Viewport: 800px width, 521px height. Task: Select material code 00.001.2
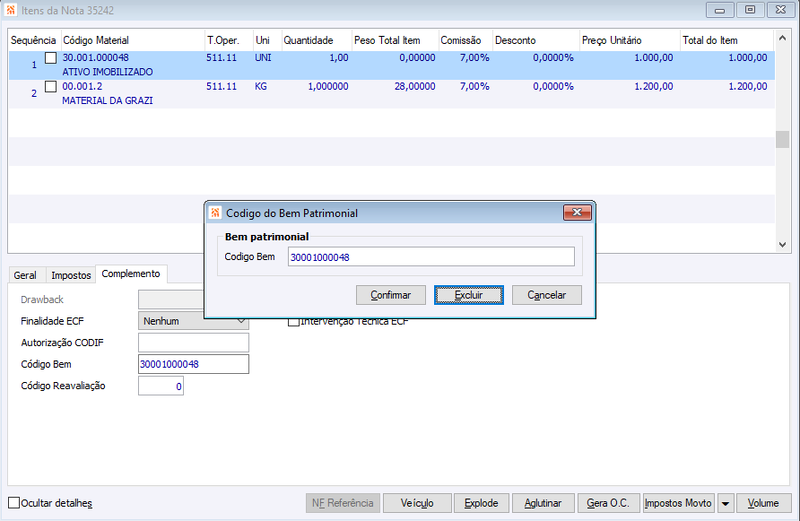[x=82, y=86]
